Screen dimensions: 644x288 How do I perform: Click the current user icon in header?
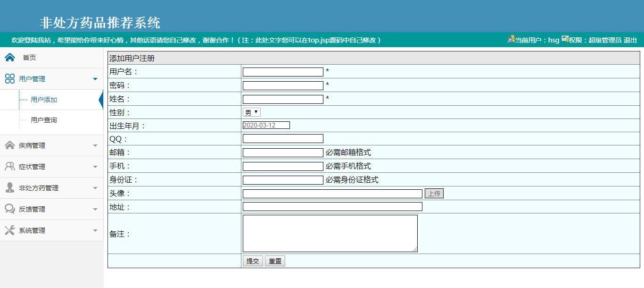pos(511,39)
